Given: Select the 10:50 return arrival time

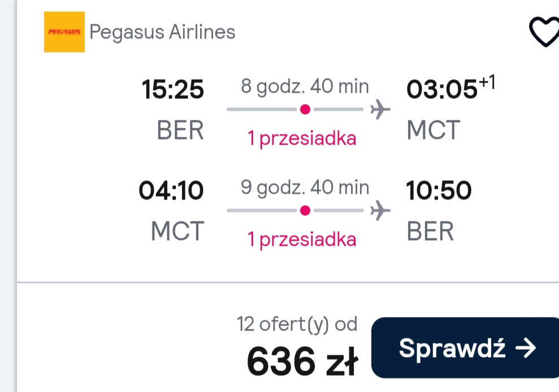Looking at the screenshot, I should coord(439,190).
